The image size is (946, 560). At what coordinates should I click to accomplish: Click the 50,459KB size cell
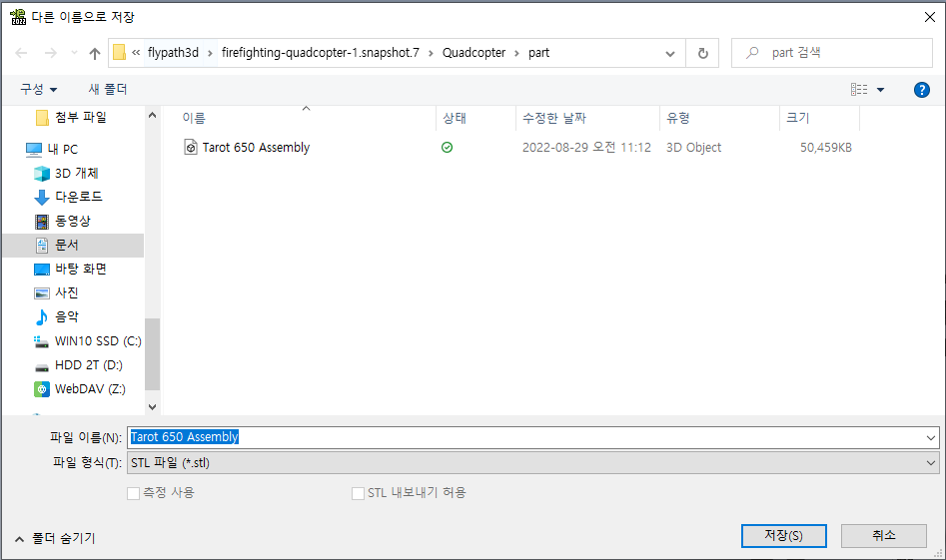825,148
